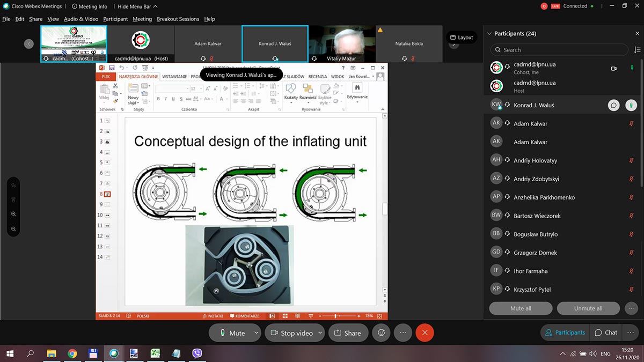Open the Breakout Sessions menu
Screen dimensions: 644x362
[x=178, y=19]
